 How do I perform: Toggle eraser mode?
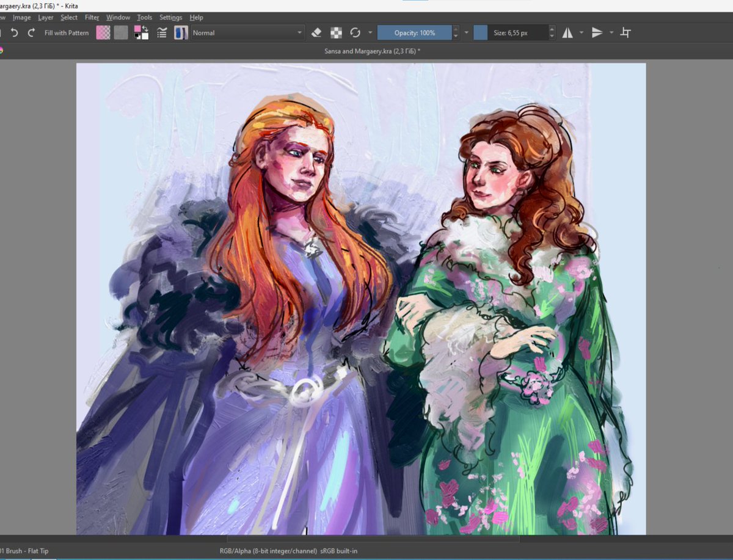pyautogui.click(x=316, y=33)
